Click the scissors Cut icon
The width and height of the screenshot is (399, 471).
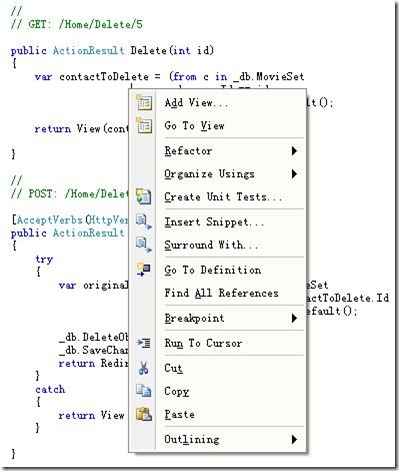143,368
